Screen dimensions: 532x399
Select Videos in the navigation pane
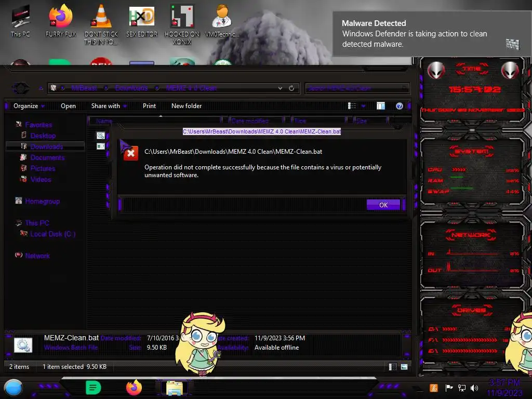click(41, 179)
